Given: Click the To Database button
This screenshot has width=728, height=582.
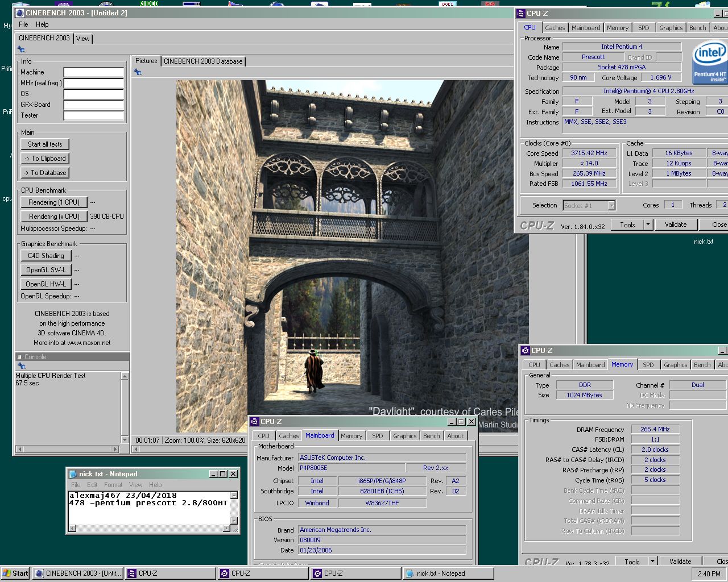Looking at the screenshot, I should click(45, 173).
